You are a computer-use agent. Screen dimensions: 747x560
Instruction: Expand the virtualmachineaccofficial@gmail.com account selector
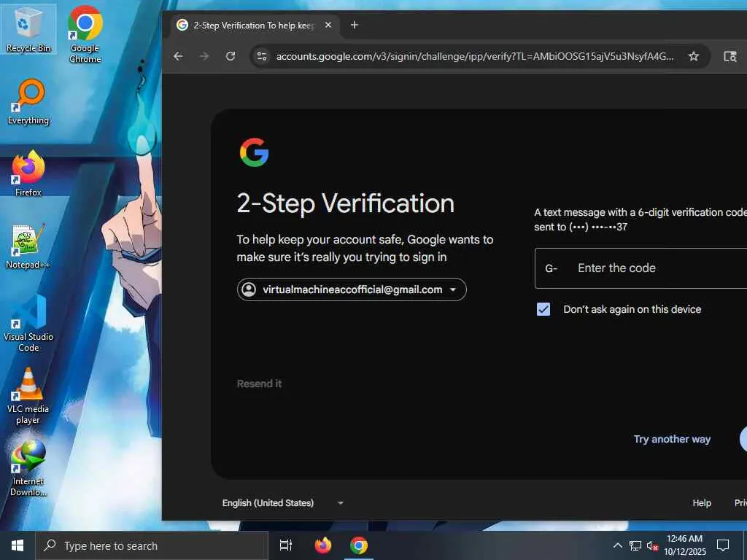coord(352,289)
